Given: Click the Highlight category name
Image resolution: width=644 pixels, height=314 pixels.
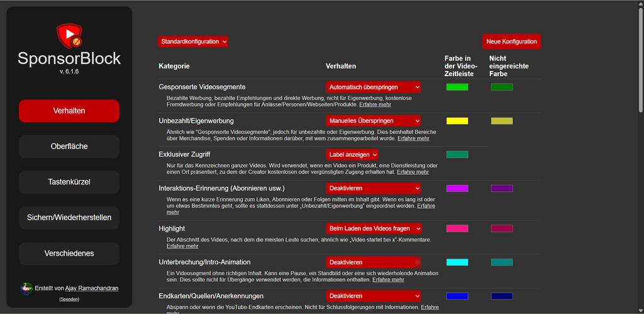Looking at the screenshot, I should pyautogui.click(x=172, y=228).
